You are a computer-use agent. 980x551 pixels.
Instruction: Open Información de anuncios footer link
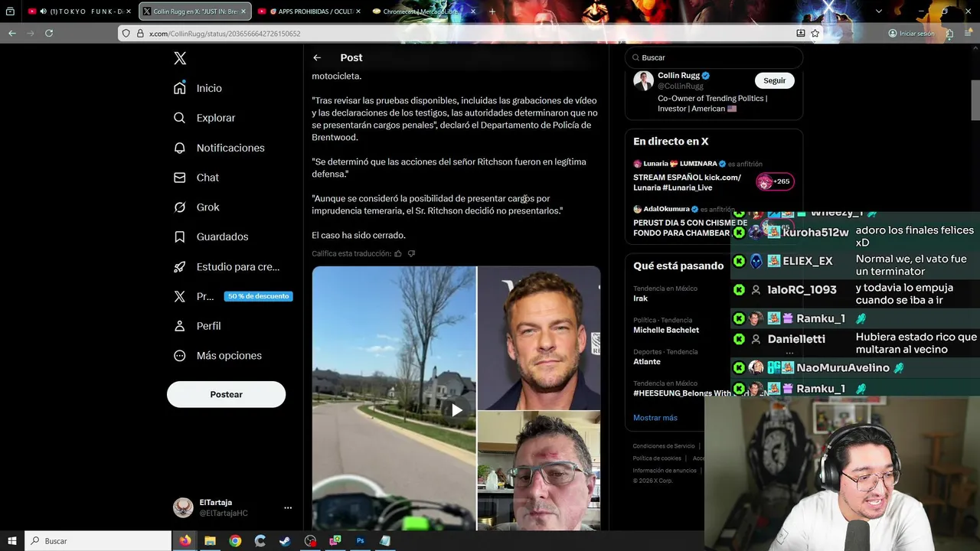coord(665,471)
